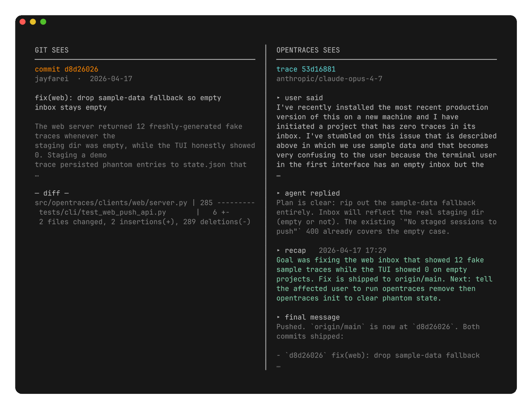Screen dimensions: 532x409
Task: Click the 'recap' arrow marker
Action: pos(278,251)
